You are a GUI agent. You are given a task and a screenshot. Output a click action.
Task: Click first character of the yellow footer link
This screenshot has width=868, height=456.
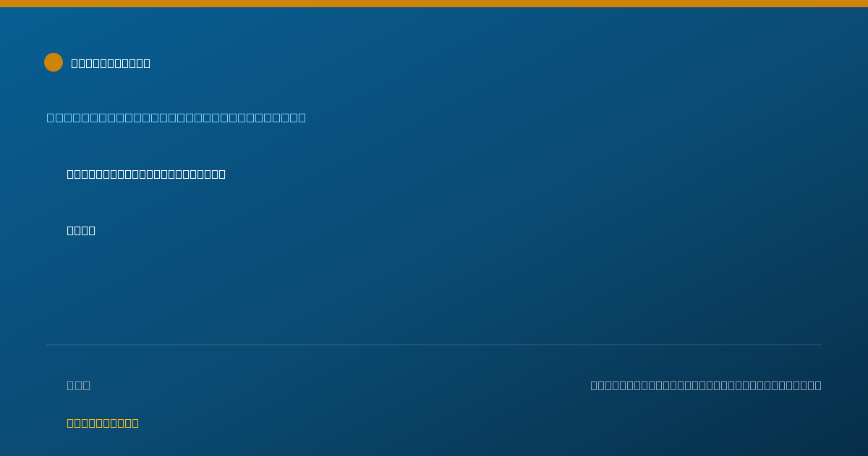click(71, 423)
